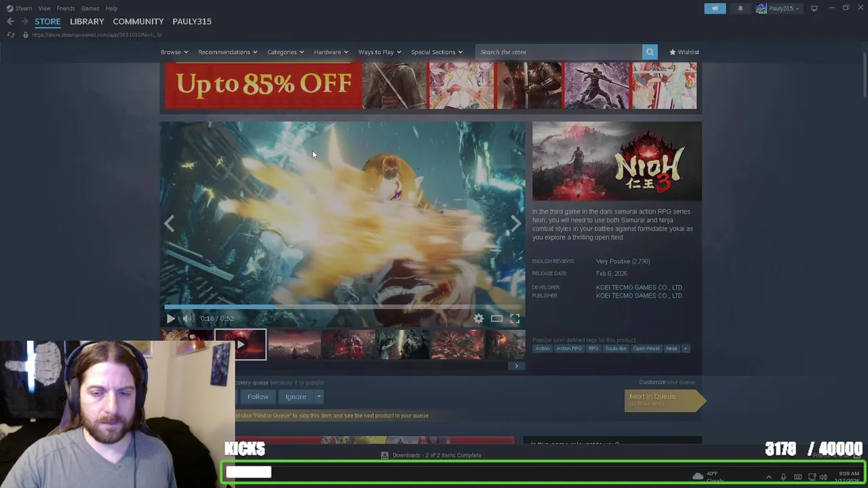Switch to the LIBRARY tab
The height and width of the screenshot is (488, 868).
pos(87,22)
